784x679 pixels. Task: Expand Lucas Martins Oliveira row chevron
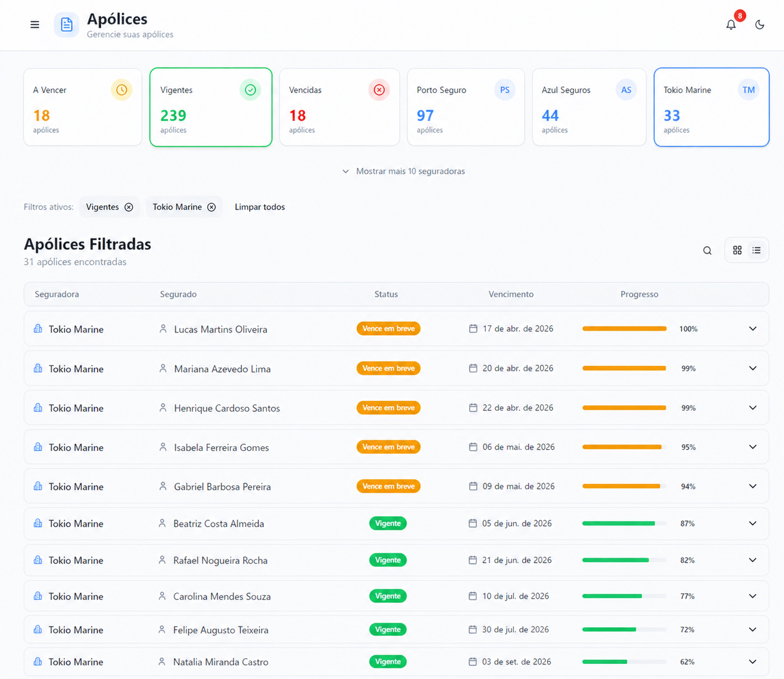click(x=753, y=329)
